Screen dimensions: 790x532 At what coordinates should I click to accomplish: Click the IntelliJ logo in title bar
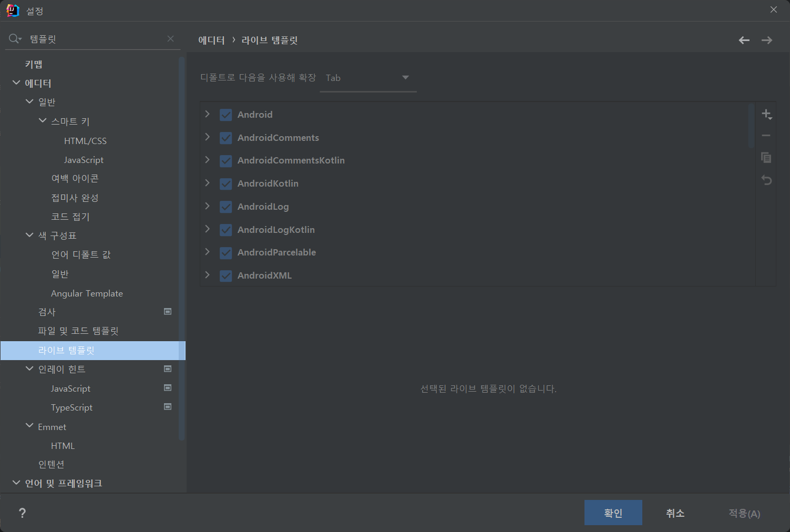(13, 10)
